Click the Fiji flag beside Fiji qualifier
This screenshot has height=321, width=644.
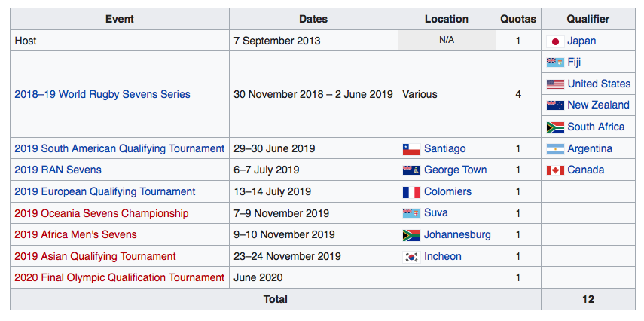(x=555, y=63)
